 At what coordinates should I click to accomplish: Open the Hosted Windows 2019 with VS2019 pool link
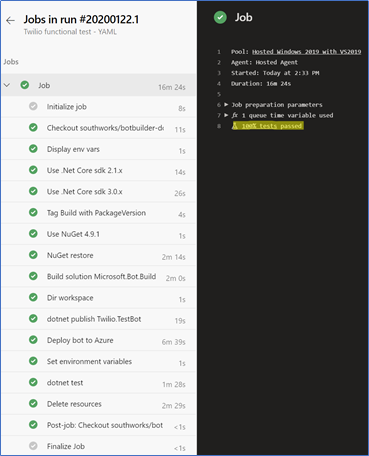pyautogui.click(x=306, y=52)
